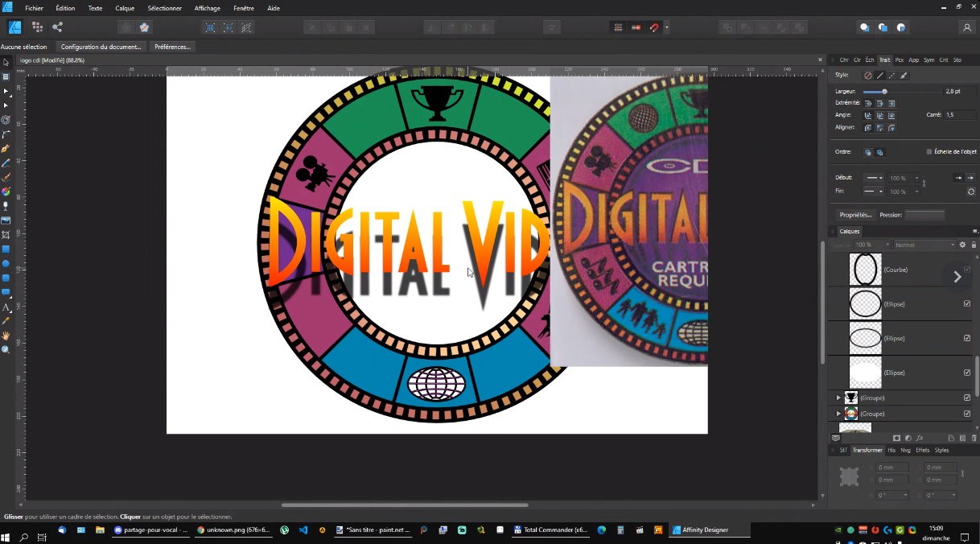Open Calques layer settings gear
The height and width of the screenshot is (544, 980).
click(x=962, y=245)
